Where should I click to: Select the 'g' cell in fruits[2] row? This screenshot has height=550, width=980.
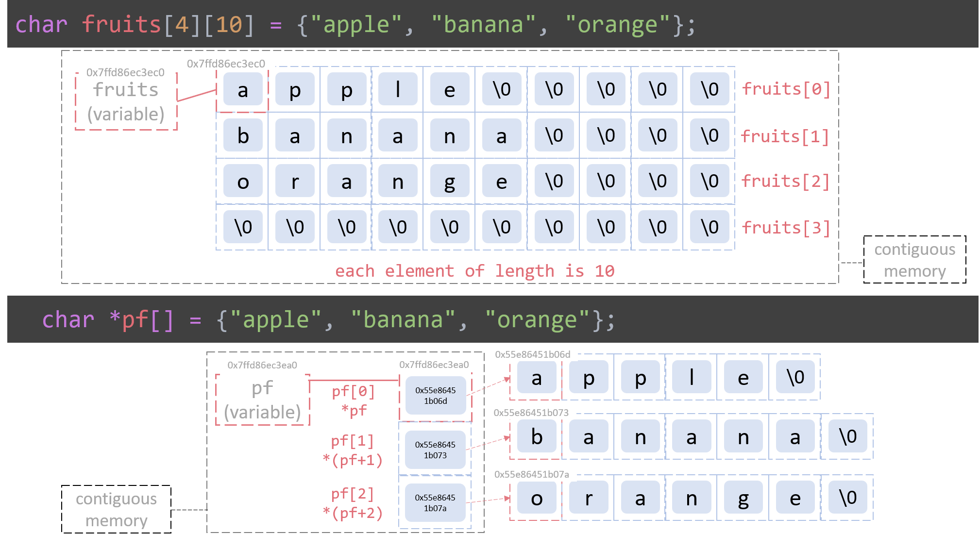(450, 182)
